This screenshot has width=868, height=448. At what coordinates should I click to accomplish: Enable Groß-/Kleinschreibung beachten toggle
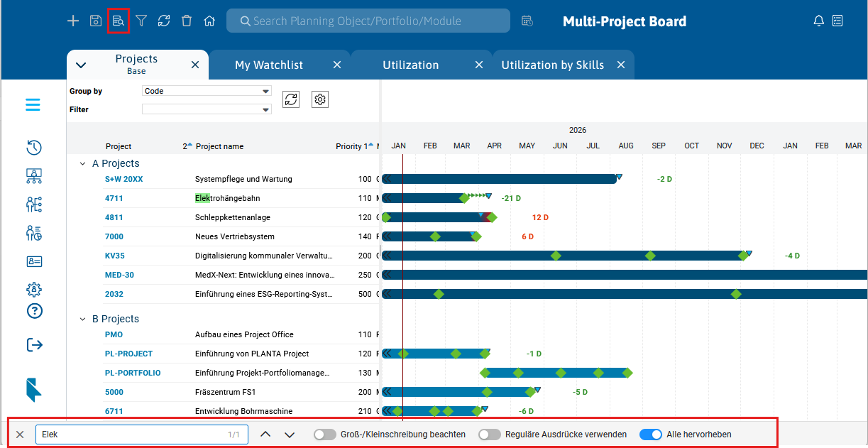point(325,435)
